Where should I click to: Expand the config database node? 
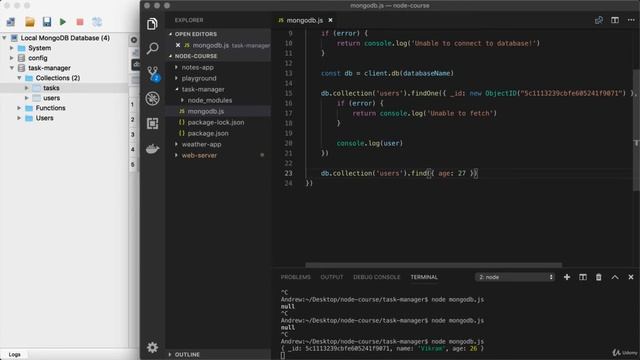click(x=12, y=58)
